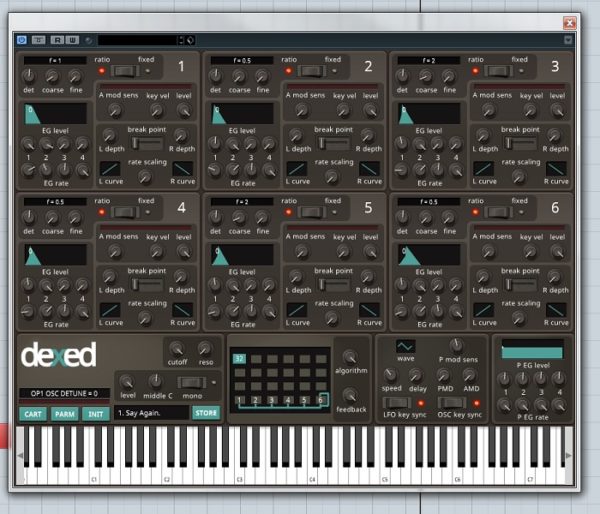Click operator 1 R curve shape icon
600x514 pixels.
(183, 169)
